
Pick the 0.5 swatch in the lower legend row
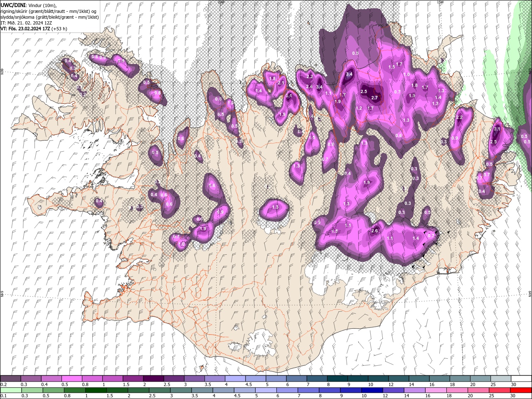pos(53,390)
